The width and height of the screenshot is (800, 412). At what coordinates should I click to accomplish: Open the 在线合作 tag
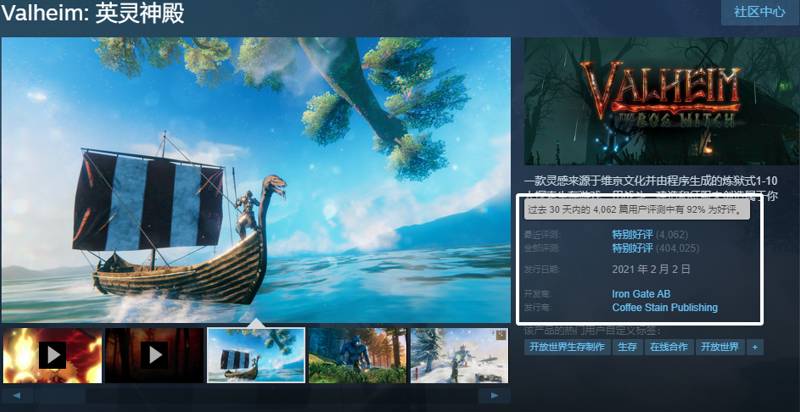[x=669, y=347]
